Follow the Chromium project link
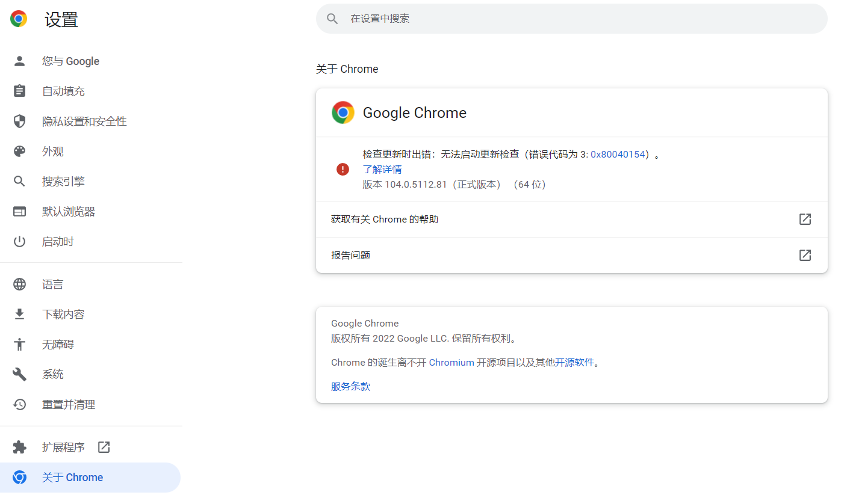 (x=451, y=363)
